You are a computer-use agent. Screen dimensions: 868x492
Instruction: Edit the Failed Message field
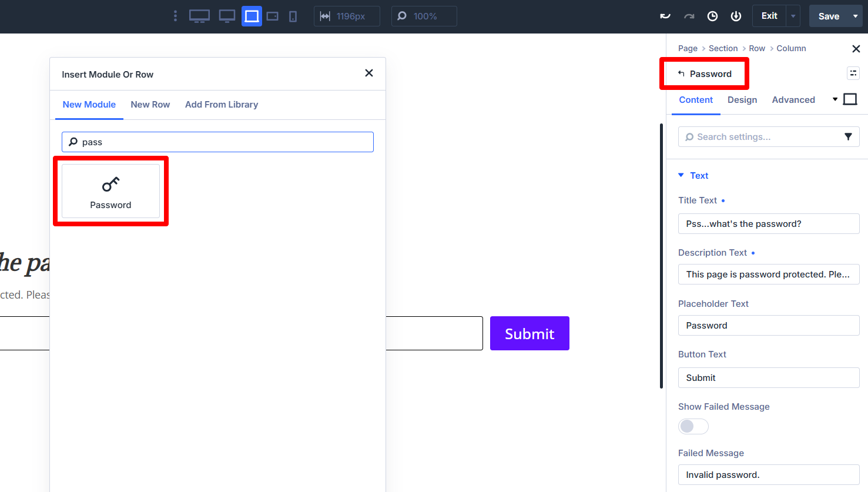coord(769,474)
